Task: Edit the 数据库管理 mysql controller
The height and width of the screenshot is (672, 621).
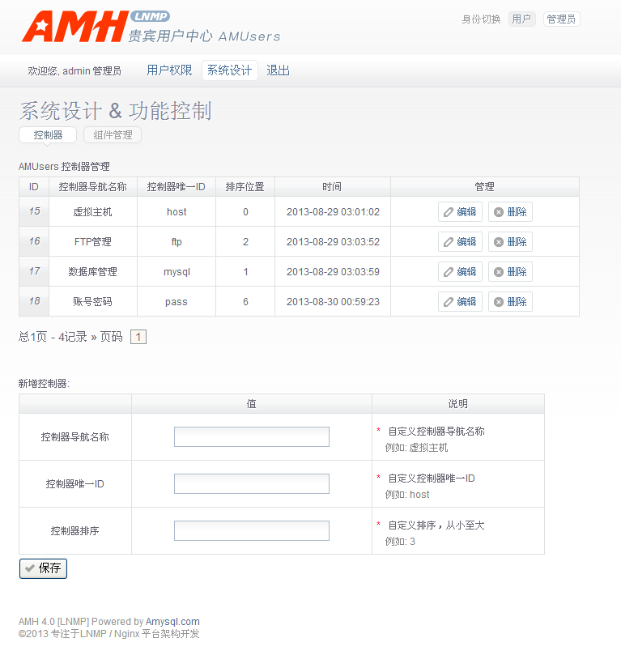Action: point(460,272)
